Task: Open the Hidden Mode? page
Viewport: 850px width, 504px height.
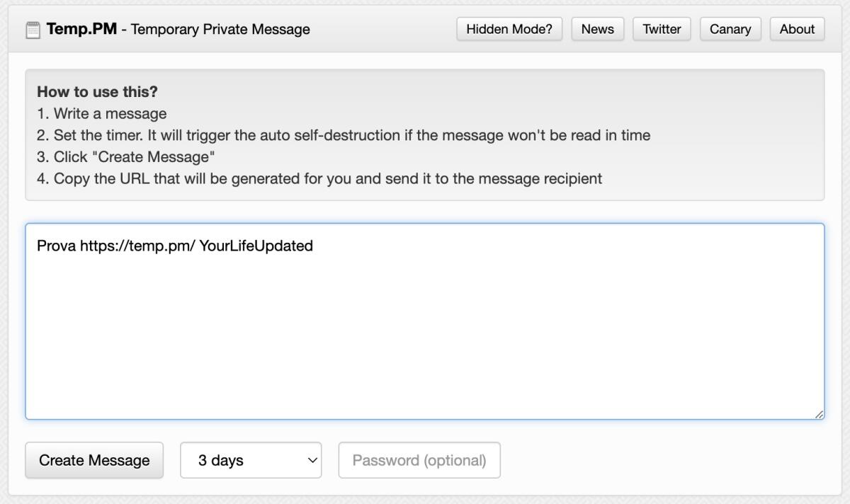Action: coord(509,29)
